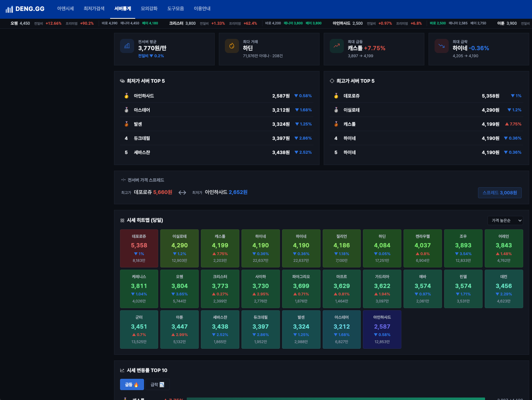The width and height of the screenshot is (532, 400).
Task: Switch to the 급등 toggle tab
Action: click(x=132, y=384)
